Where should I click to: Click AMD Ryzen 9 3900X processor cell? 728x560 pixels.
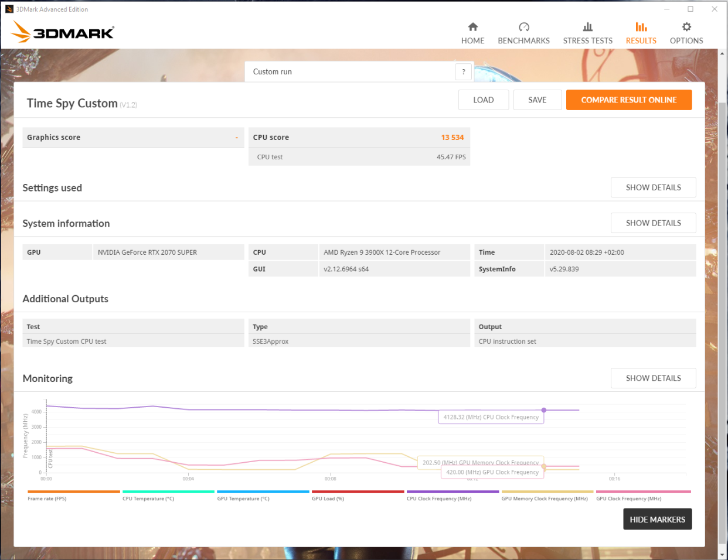click(394, 252)
